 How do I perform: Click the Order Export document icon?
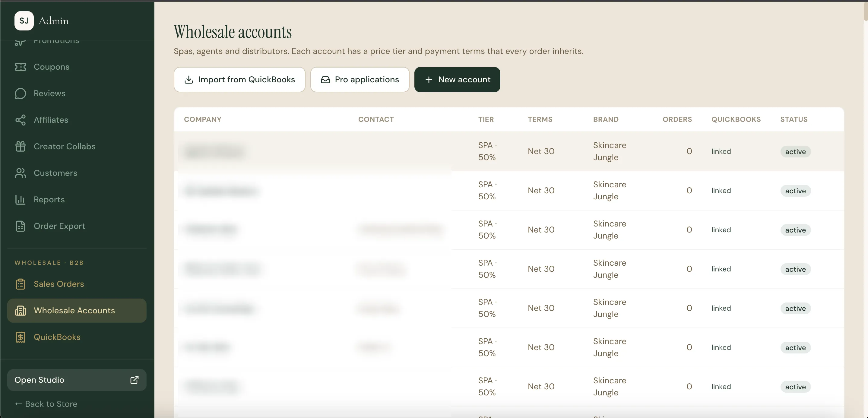(20, 226)
